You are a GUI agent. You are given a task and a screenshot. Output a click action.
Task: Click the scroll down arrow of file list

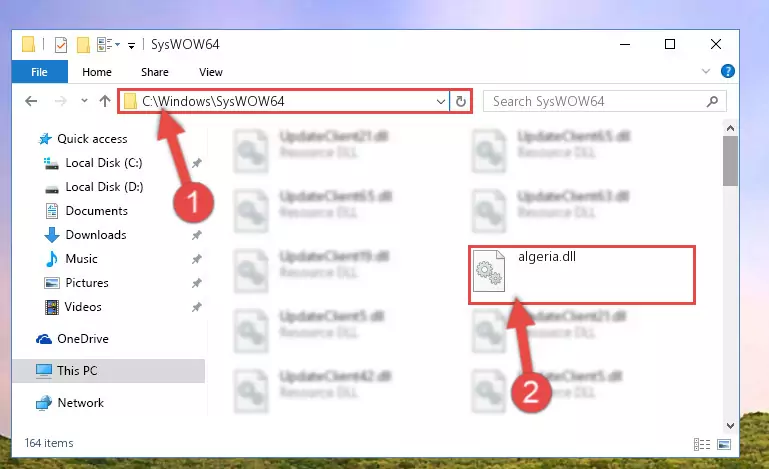(730, 425)
